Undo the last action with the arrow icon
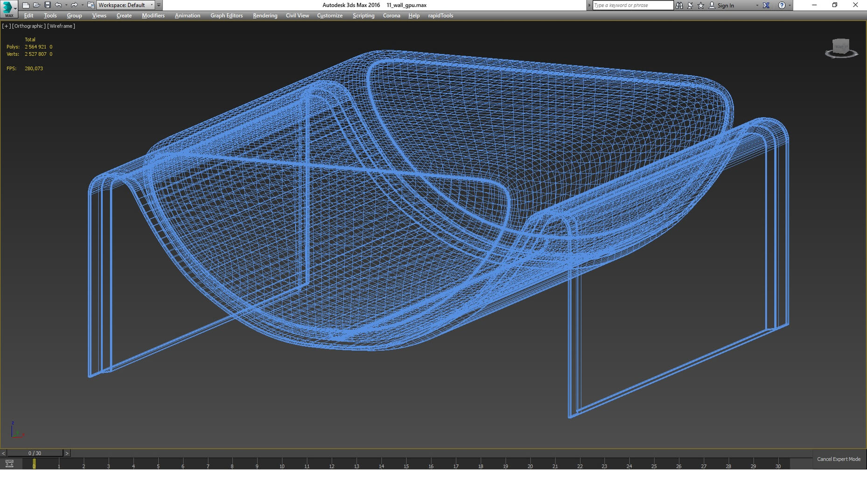Image resolution: width=867 pixels, height=504 pixels. pos(58,5)
